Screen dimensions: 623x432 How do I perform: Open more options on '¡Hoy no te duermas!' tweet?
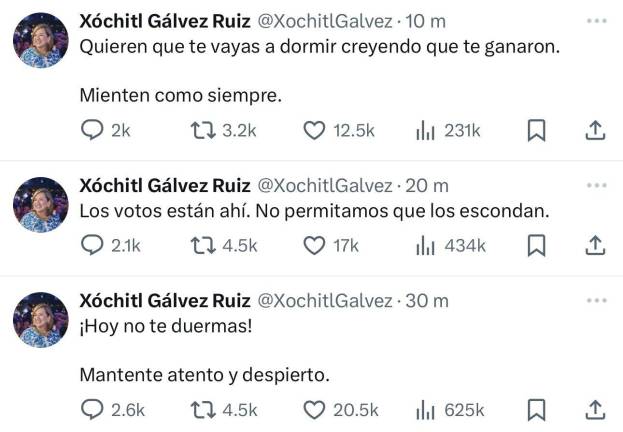[597, 300]
